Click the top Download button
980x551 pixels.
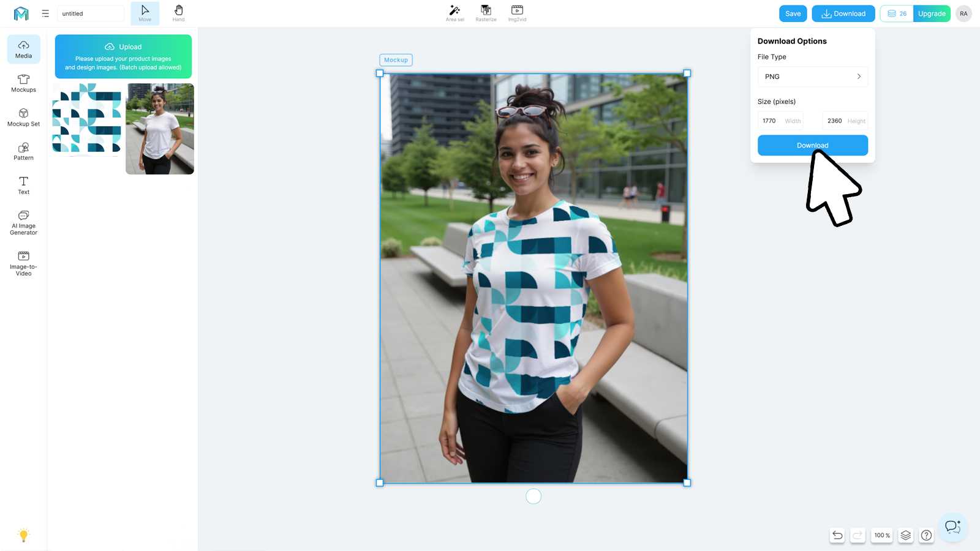click(x=843, y=13)
